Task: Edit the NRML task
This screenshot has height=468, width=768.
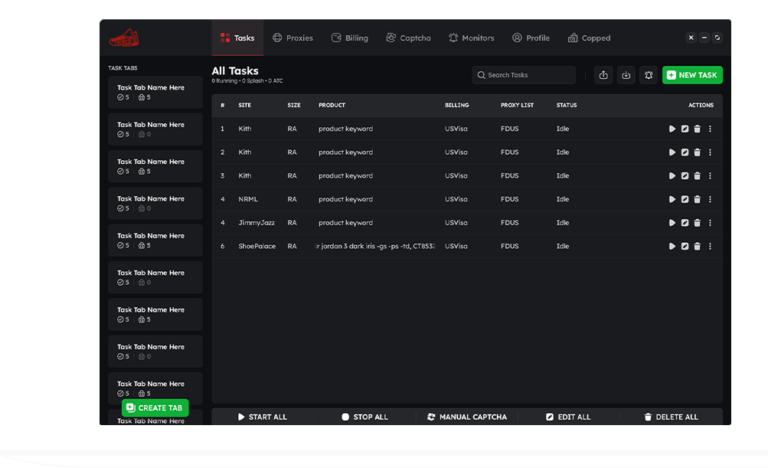Action: click(x=685, y=199)
